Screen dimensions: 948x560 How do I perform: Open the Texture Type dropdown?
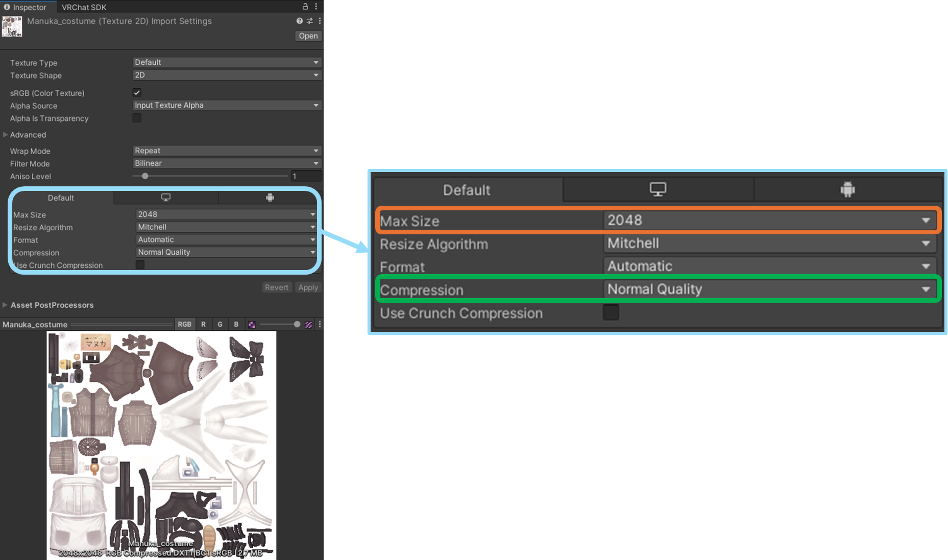(227, 62)
